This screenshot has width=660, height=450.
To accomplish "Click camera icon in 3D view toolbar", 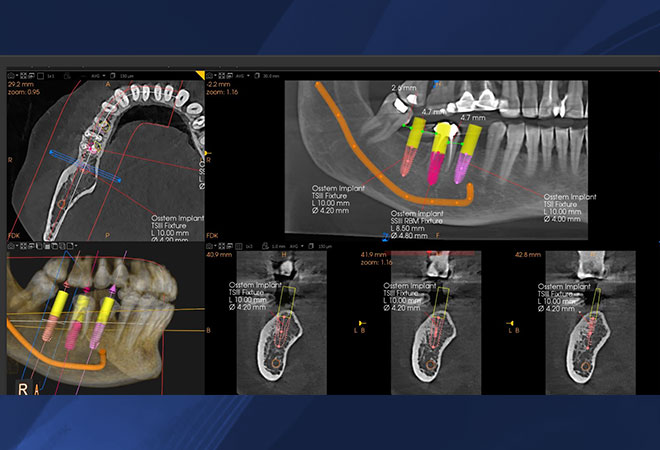I will coord(11,246).
